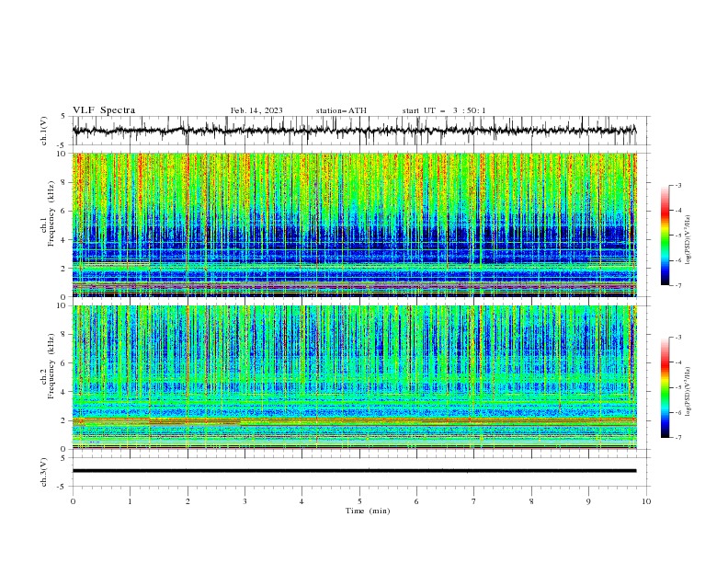The width and height of the screenshot is (728, 563).
Task: Click the "5" tick on the time axis
Action: 359,501
